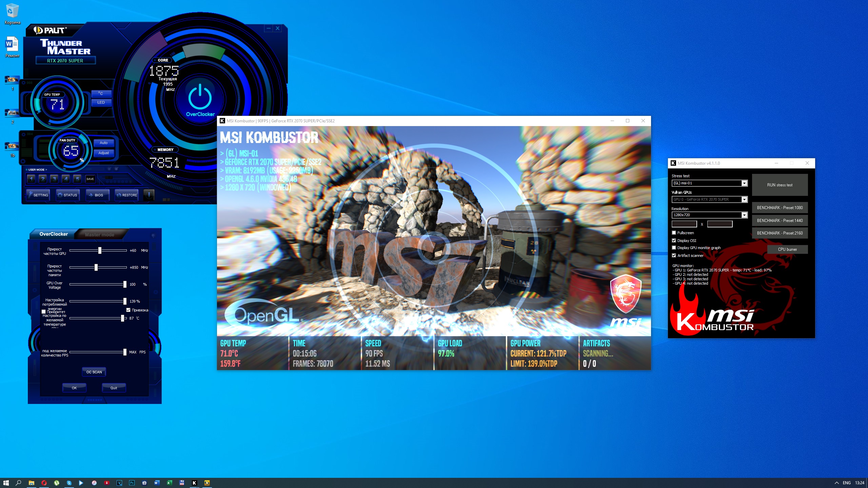
Task: Click the GPU clock offset slider
Action: (x=100, y=250)
